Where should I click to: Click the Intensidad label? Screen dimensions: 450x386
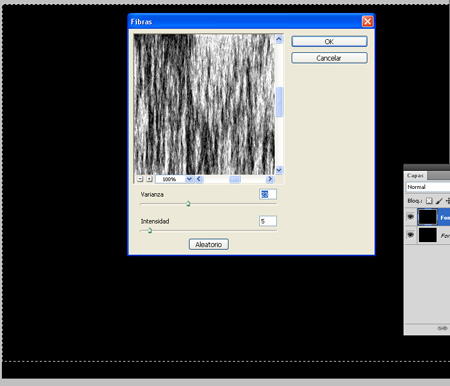tap(155, 221)
